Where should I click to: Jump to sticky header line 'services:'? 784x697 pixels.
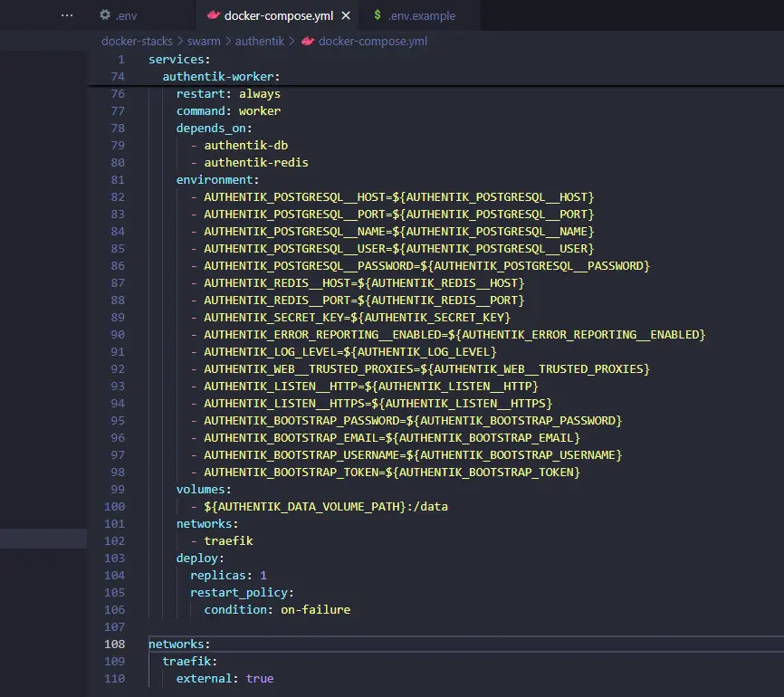coord(178,59)
